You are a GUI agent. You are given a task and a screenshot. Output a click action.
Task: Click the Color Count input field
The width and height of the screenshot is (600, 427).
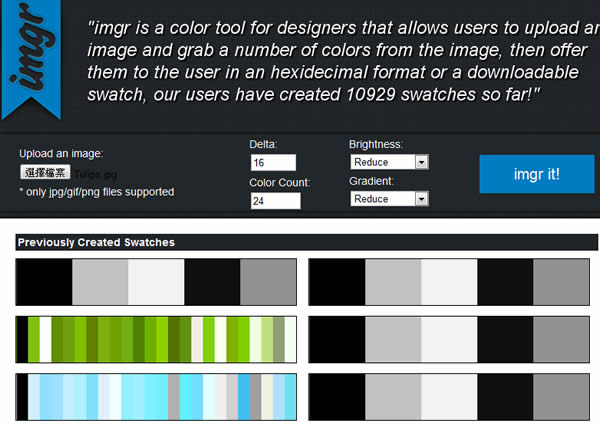pyautogui.click(x=275, y=201)
